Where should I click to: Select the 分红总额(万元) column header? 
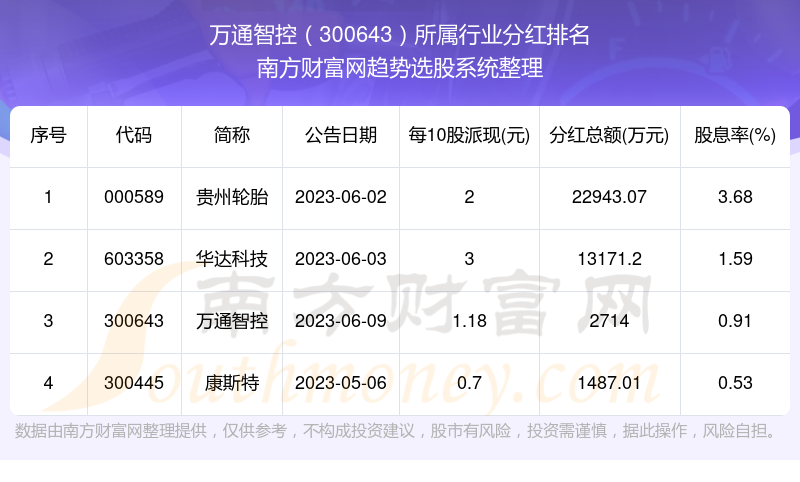[x=609, y=136]
